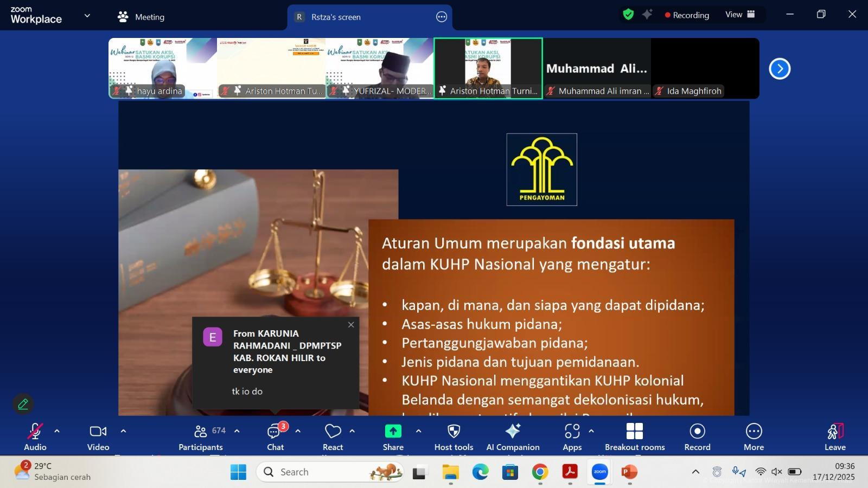Viewport: 868px width, 488px height.
Task: Leave the meeting
Action: (x=834, y=436)
